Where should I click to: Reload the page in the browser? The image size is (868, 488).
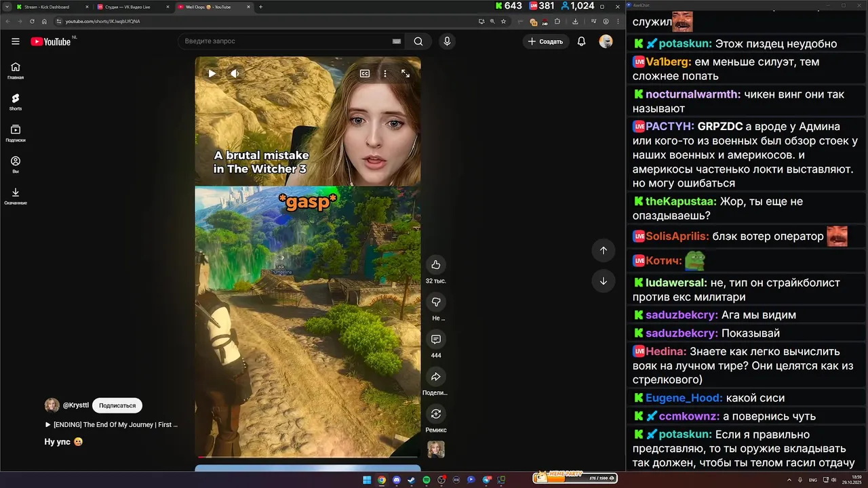coord(32,21)
